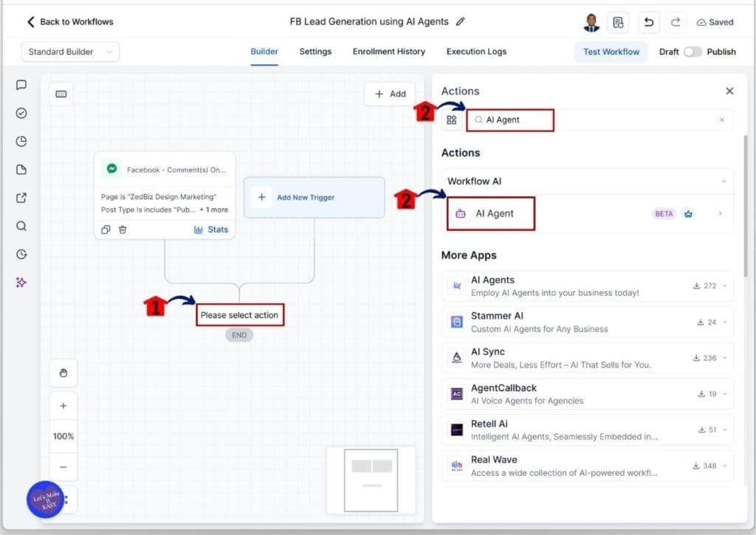The image size is (756, 535).
Task: Delete the Facebook trigger via trash icon
Action: click(123, 229)
